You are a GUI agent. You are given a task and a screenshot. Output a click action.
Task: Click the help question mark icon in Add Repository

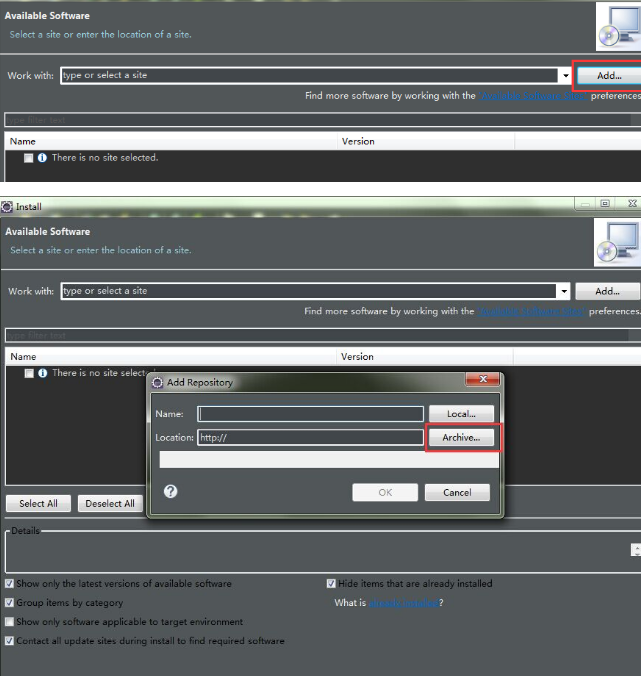tap(170, 492)
